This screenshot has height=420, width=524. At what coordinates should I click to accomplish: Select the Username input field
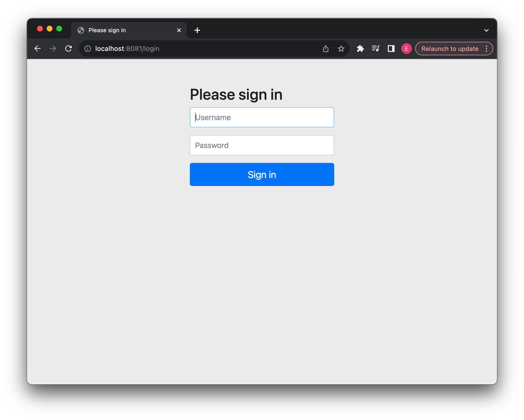tap(262, 117)
